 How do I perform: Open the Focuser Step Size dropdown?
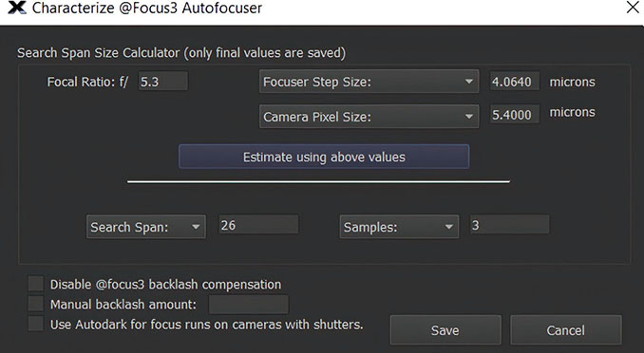point(369,82)
